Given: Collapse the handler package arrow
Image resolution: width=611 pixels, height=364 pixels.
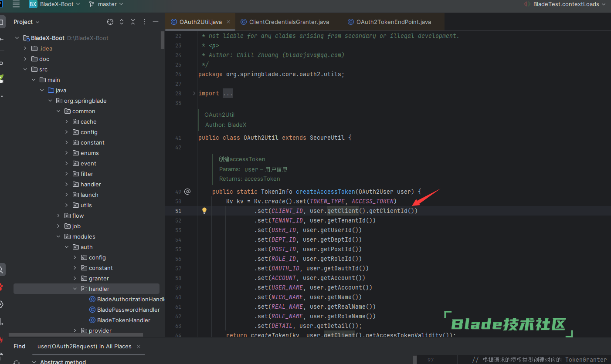Looking at the screenshot, I should tap(75, 289).
